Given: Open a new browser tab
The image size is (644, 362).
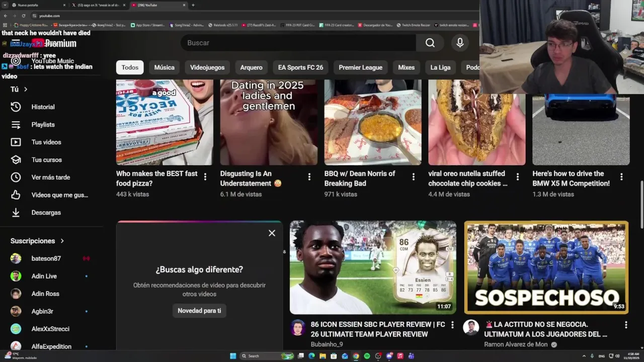Looking at the screenshot, I should tap(193, 5).
